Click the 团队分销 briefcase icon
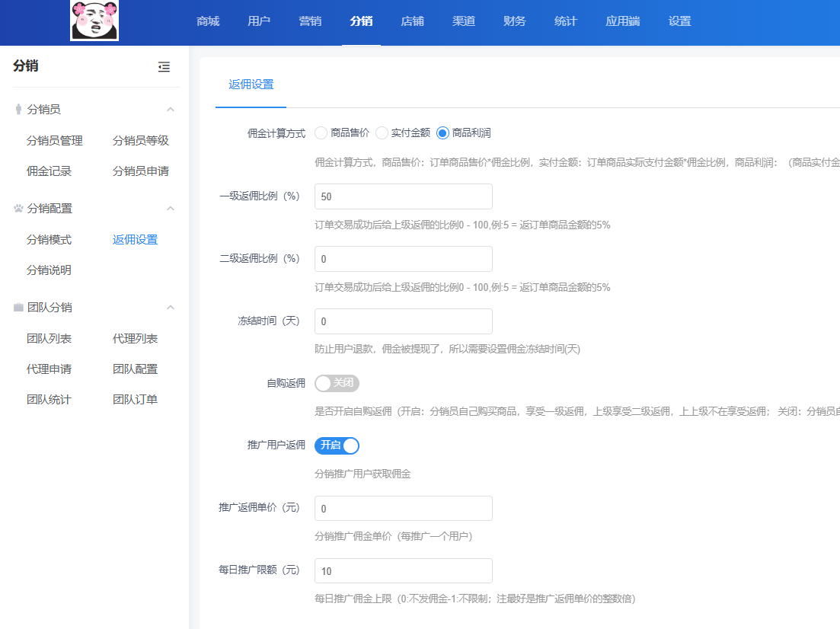840x629 pixels. (18, 308)
